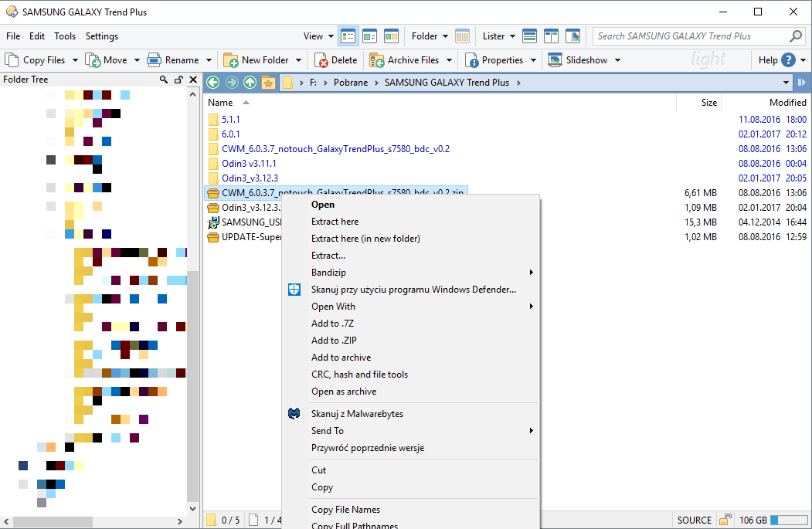Select CRC, hash and file tools
The width and height of the screenshot is (812, 529).
(x=411, y=375)
